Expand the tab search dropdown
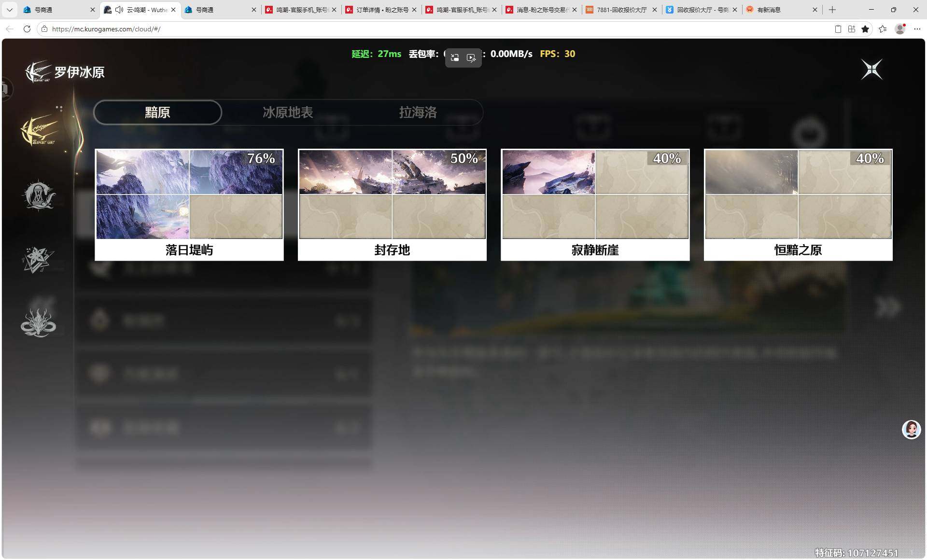The height and width of the screenshot is (560, 927). pyautogui.click(x=10, y=10)
